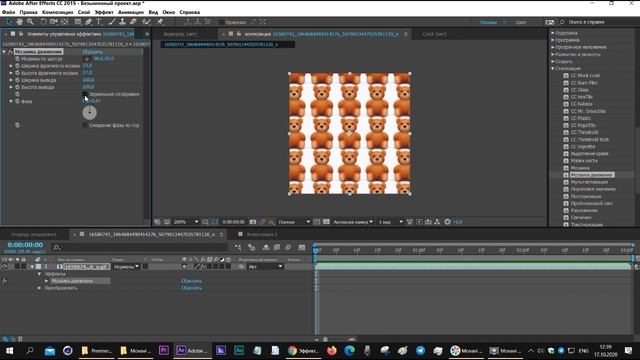Collapse the Motion Tile effect in Effect Controls
Screen dimensions: 640x360
4,52
